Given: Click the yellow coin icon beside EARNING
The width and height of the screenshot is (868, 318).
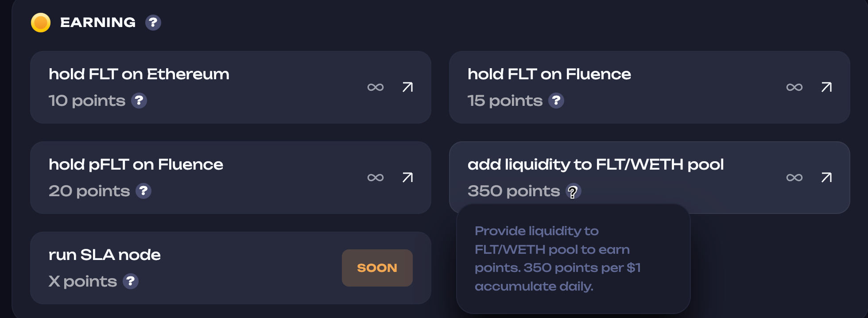Looking at the screenshot, I should coord(41,23).
